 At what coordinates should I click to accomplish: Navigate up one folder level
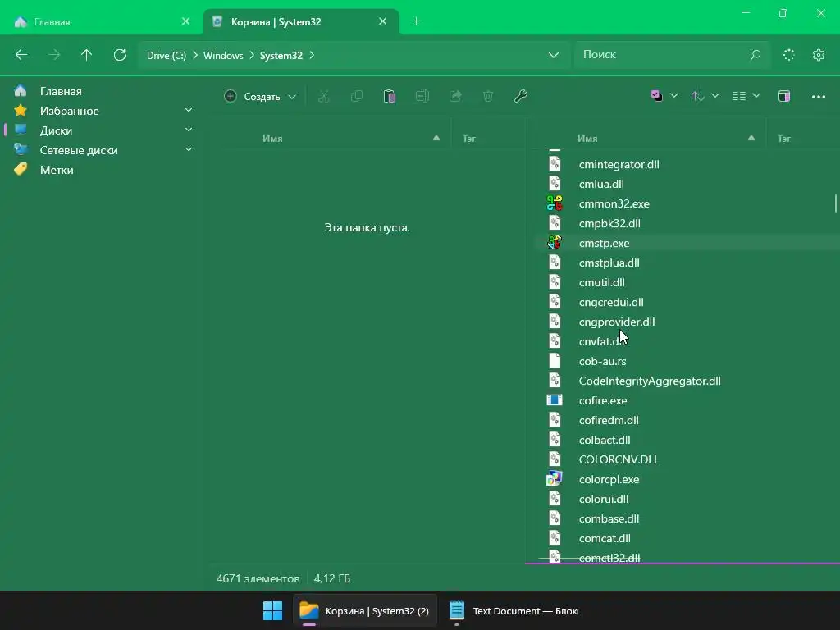86,55
